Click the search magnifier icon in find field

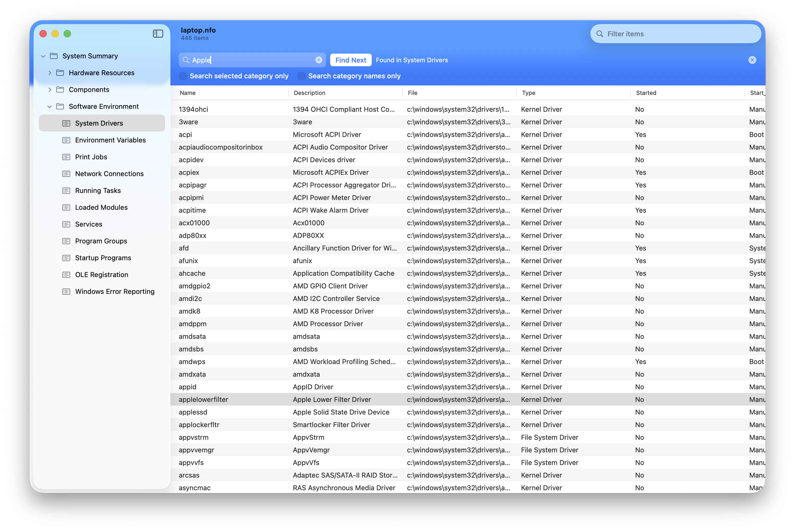click(186, 60)
